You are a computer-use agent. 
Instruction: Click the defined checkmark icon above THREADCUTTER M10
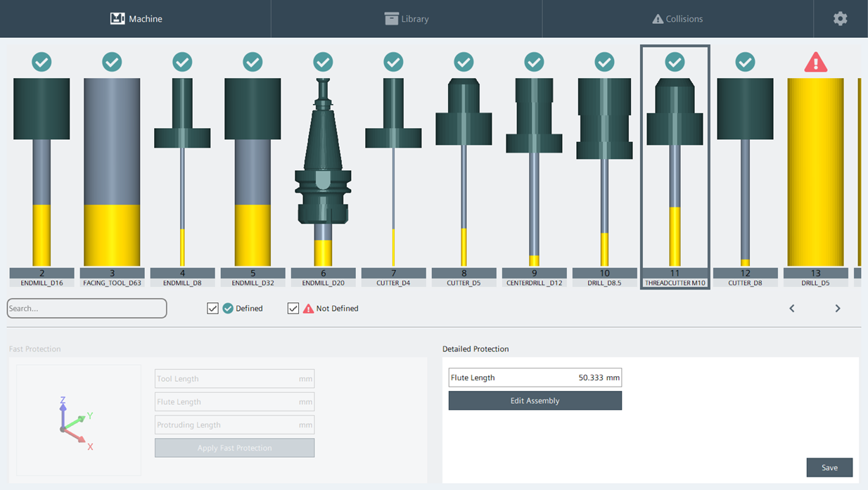[x=675, y=62]
